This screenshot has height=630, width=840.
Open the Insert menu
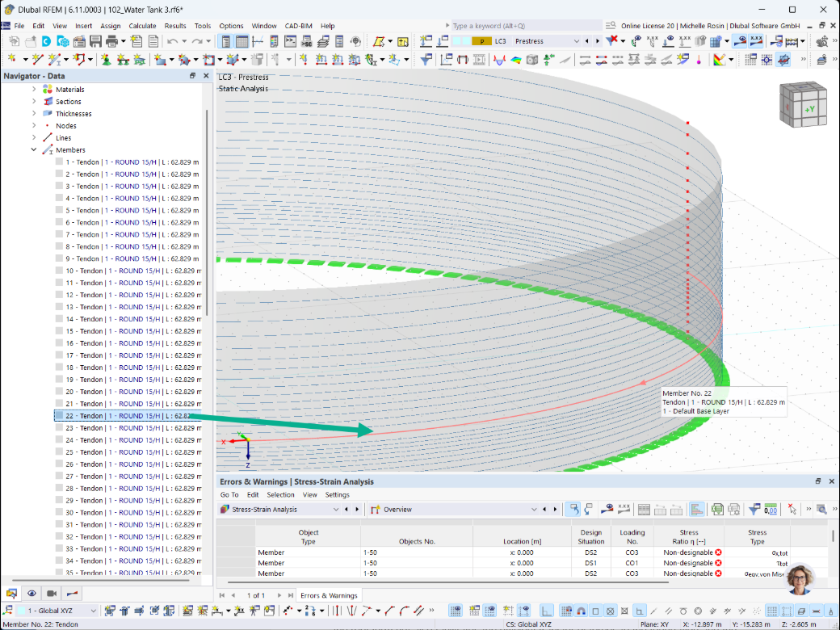(x=83, y=26)
